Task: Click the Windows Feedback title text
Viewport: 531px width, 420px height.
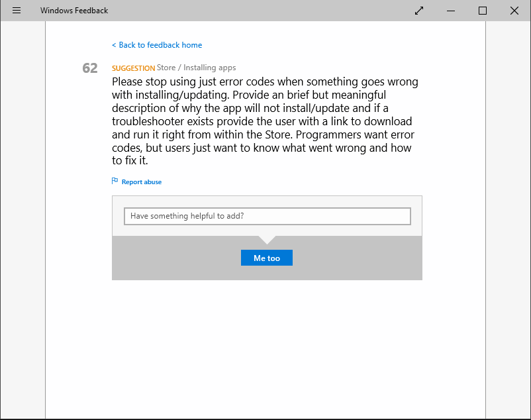Action: pos(74,11)
